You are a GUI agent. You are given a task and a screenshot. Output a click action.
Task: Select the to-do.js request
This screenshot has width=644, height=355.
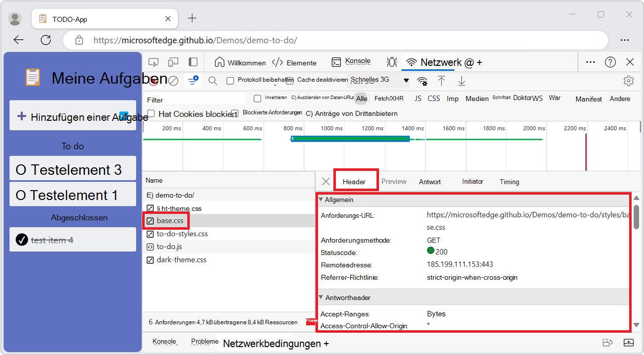[228, 247]
